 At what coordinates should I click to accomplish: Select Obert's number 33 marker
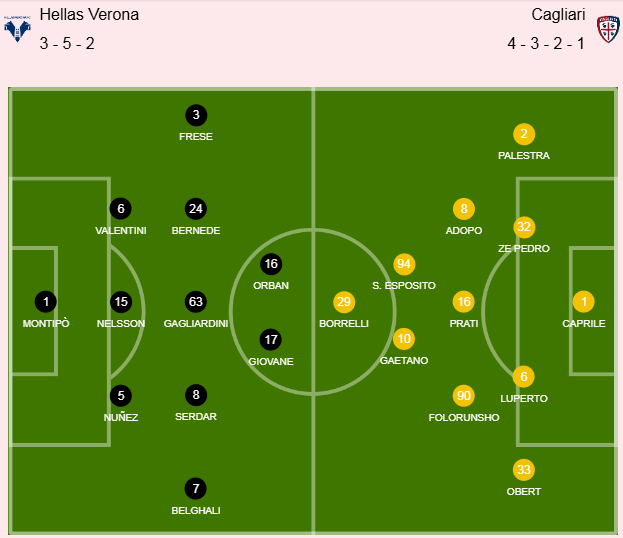(x=524, y=470)
